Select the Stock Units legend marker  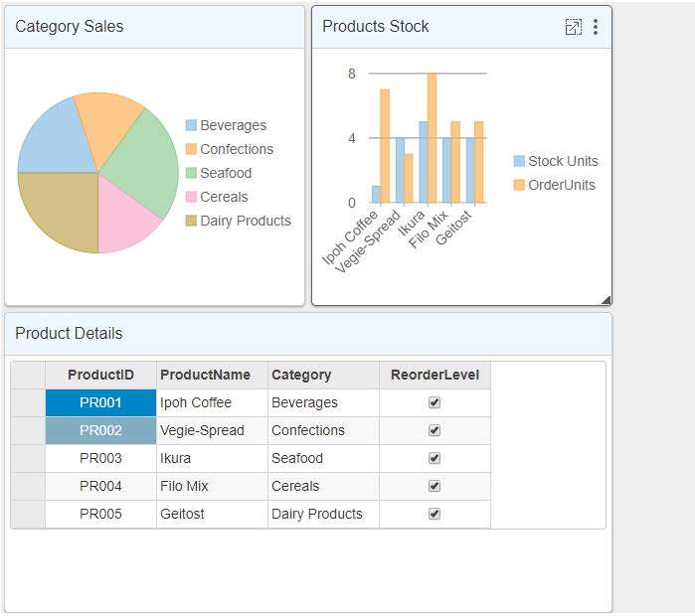coord(519,161)
